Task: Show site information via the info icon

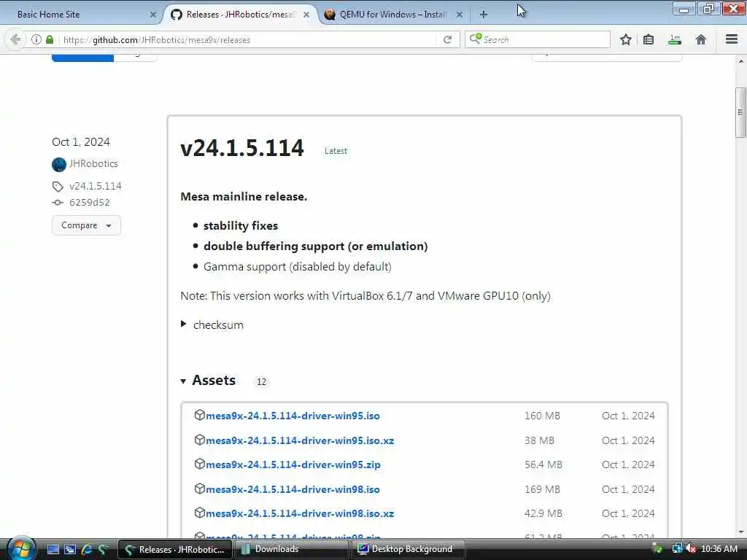Action: (x=36, y=39)
